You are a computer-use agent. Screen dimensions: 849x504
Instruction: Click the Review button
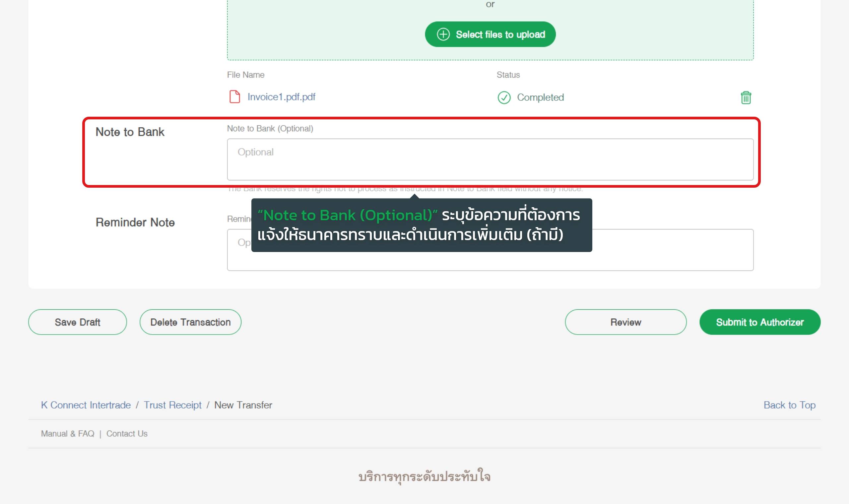click(625, 322)
